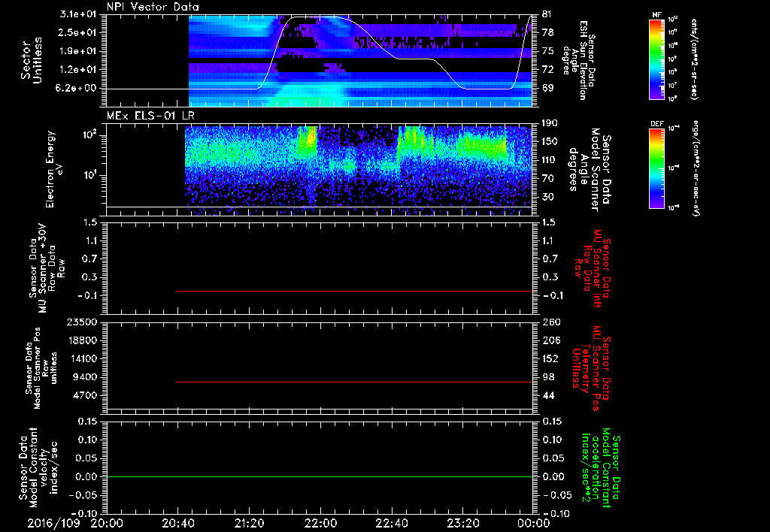This screenshot has width=770, height=532.
Task: Click the "23:20" time axis label
Action: [462, 523]
